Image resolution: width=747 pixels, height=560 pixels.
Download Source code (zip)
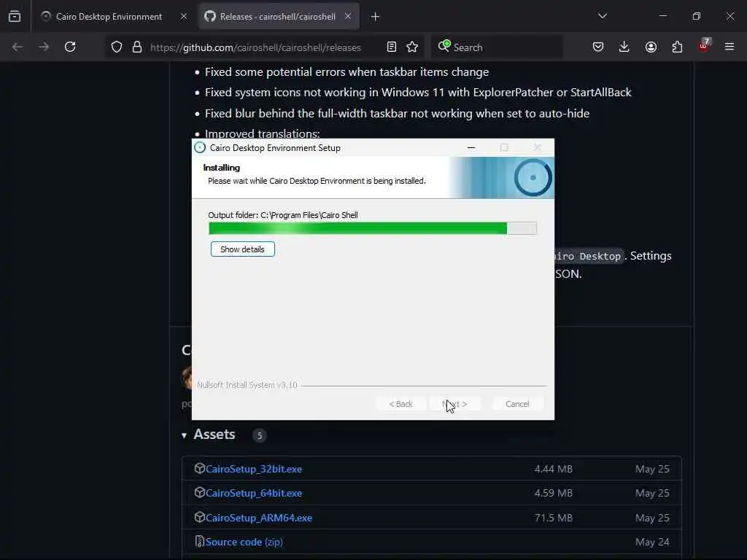(244, 542)
